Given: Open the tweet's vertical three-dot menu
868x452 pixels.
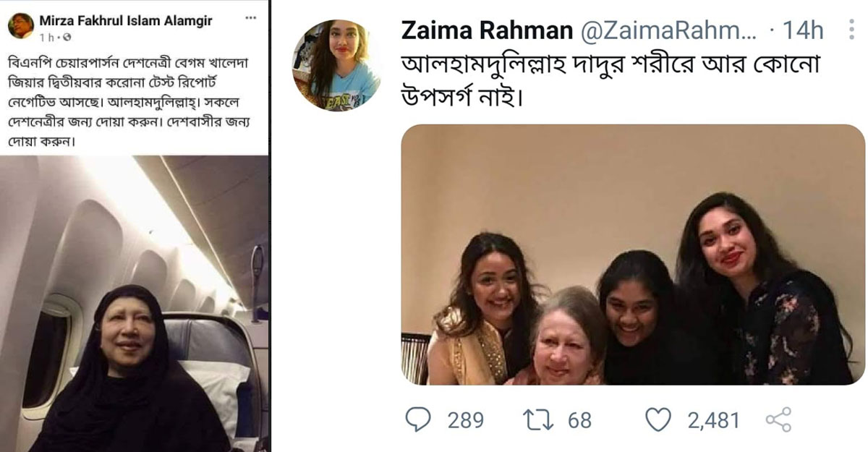Looking at the screenshot, I should pos(851,30).
